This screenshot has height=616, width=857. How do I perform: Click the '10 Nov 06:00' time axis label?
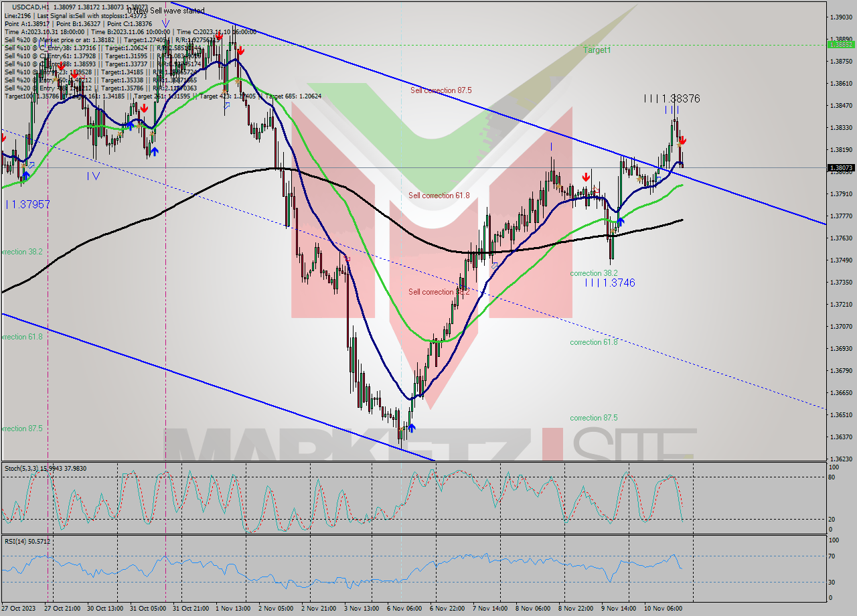(664, 609)
